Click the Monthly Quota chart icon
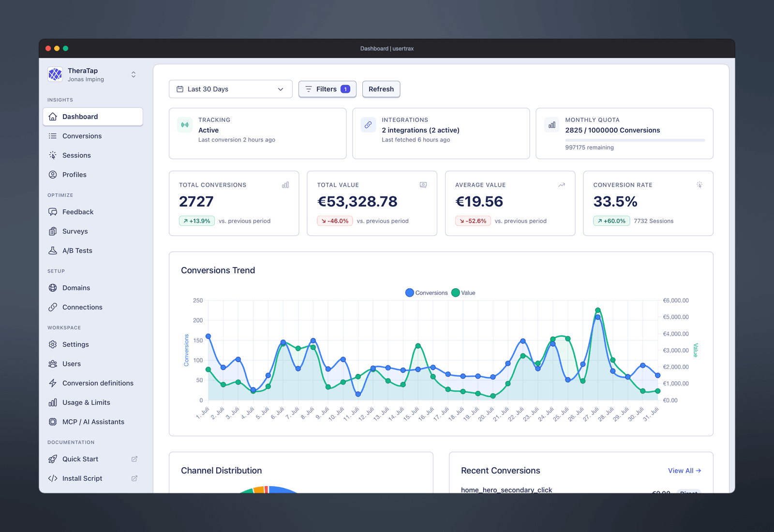Image resolution: width=774 pixels, height=532 pixels. [x=552, y=125]
